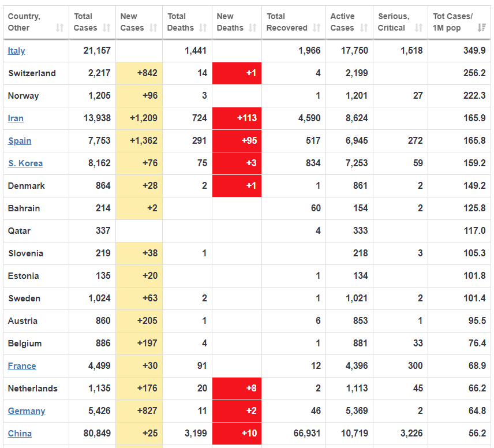Screen dimensions: 494x448
Task: Select the Total Recovered header label
Action: tap(287, 22)
